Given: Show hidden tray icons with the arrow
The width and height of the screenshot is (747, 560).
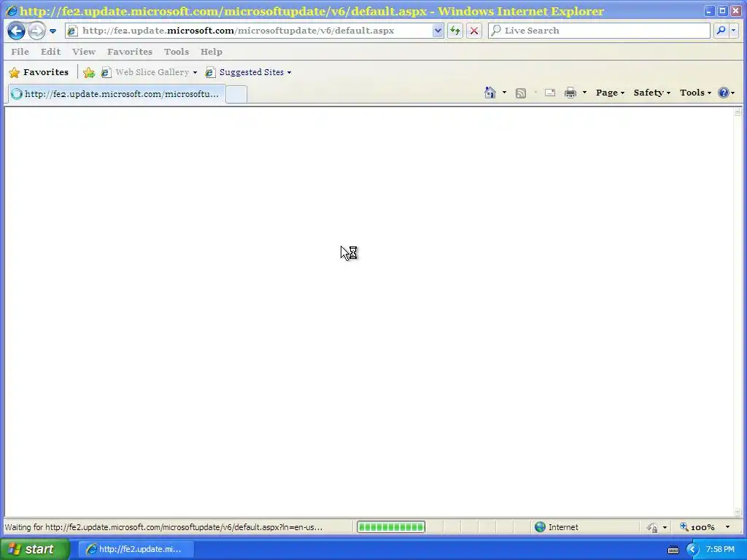Looking at the screenshot, I should click(692, 550).
